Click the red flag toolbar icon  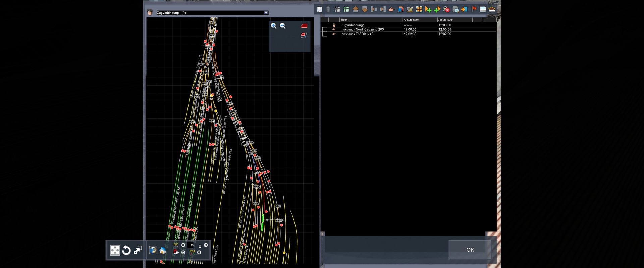click(x=474, y=9)
